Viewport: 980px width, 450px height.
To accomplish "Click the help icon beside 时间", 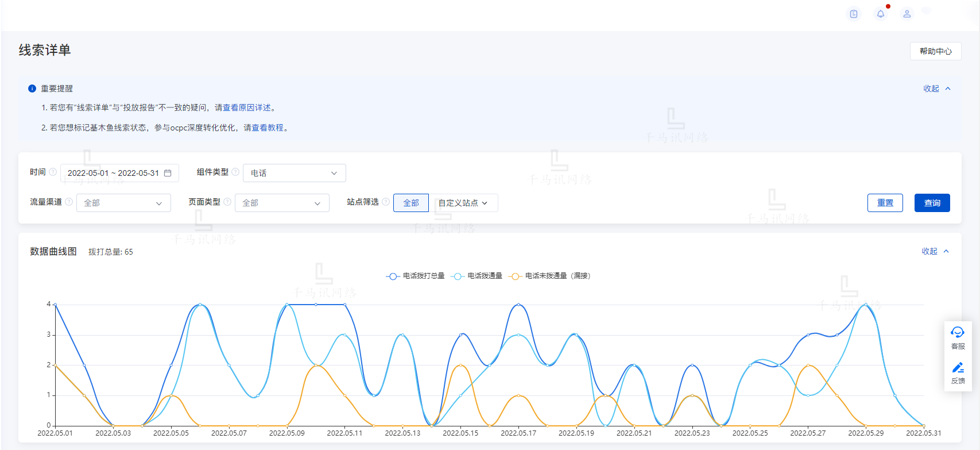I will pos(53,172).
